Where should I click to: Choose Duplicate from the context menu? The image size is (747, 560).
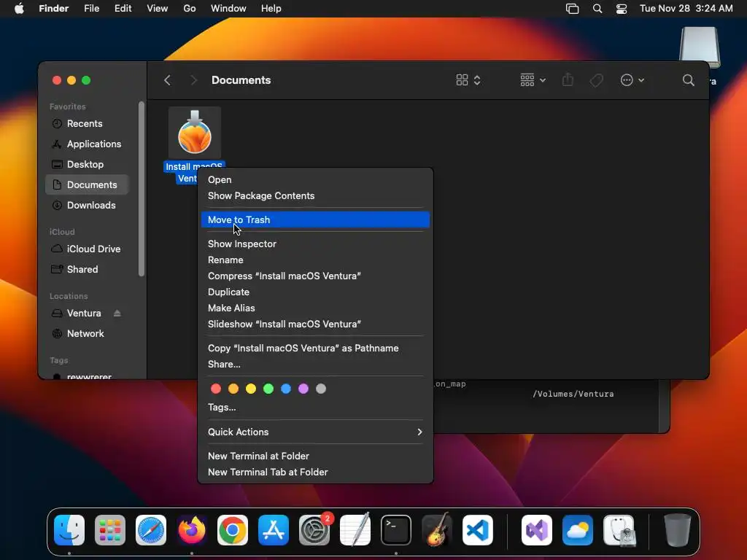[x=315, y=292]
